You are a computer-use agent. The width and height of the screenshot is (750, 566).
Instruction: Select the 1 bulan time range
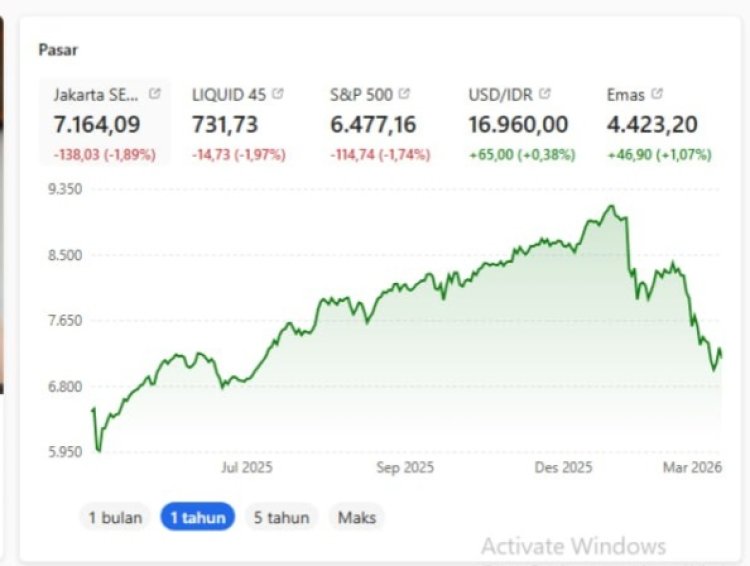(x=115, y=517)
